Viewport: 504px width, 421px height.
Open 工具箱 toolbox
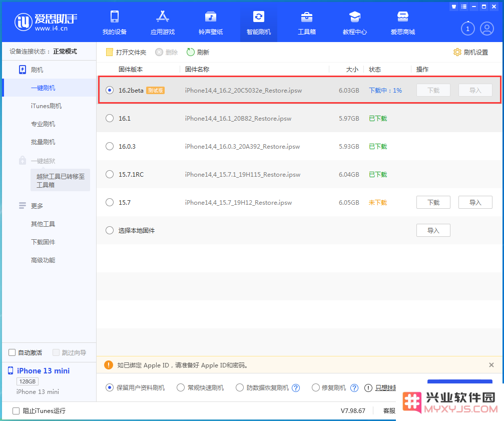[x=307, y=23]
